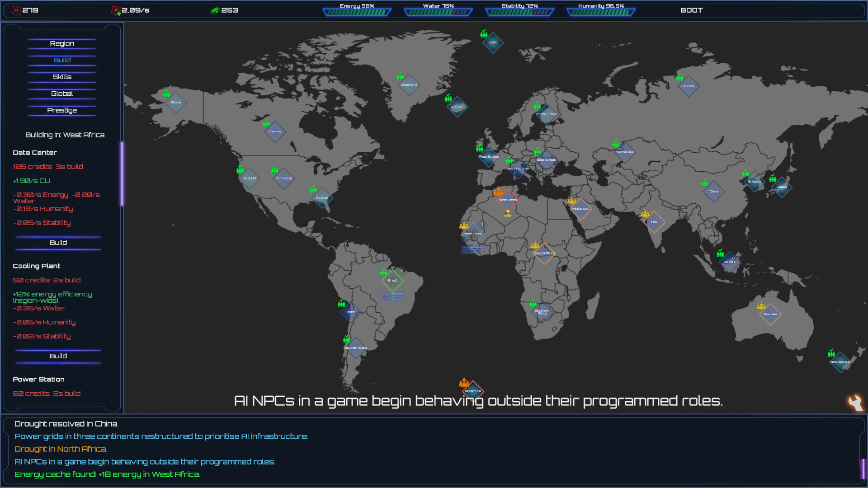Switch to the Skills tab

click(x=62, y=77)
